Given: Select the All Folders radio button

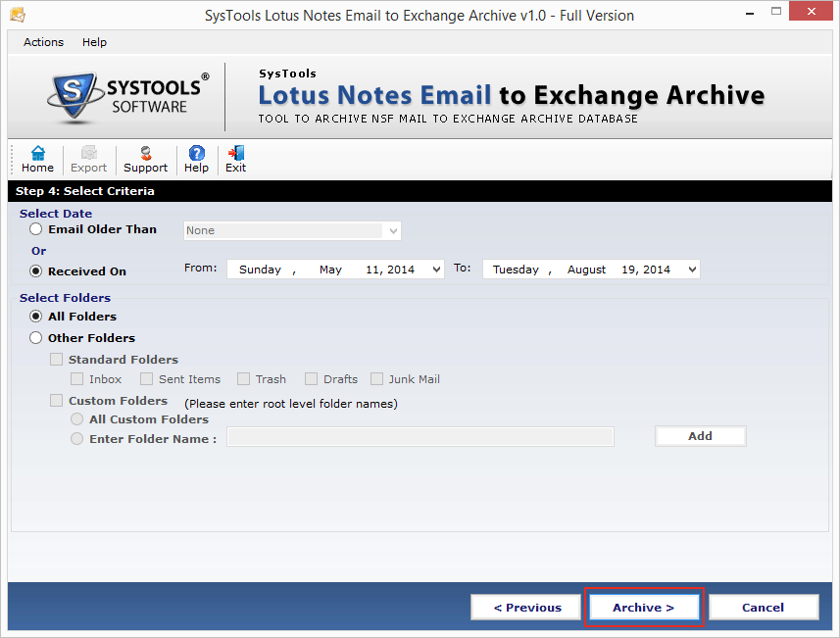Looking at the screenshot, I should (35, 316).
